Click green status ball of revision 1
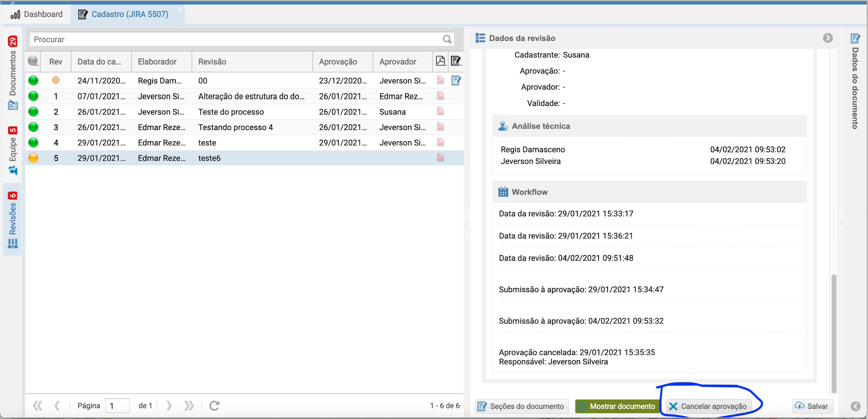The image size is (868, 419). 33,96
